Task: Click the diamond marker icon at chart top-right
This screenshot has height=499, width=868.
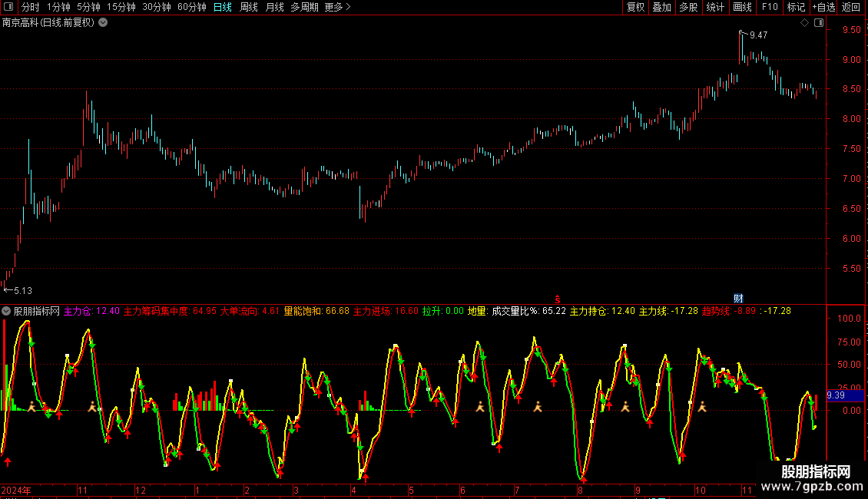Action: click(805, 23)
